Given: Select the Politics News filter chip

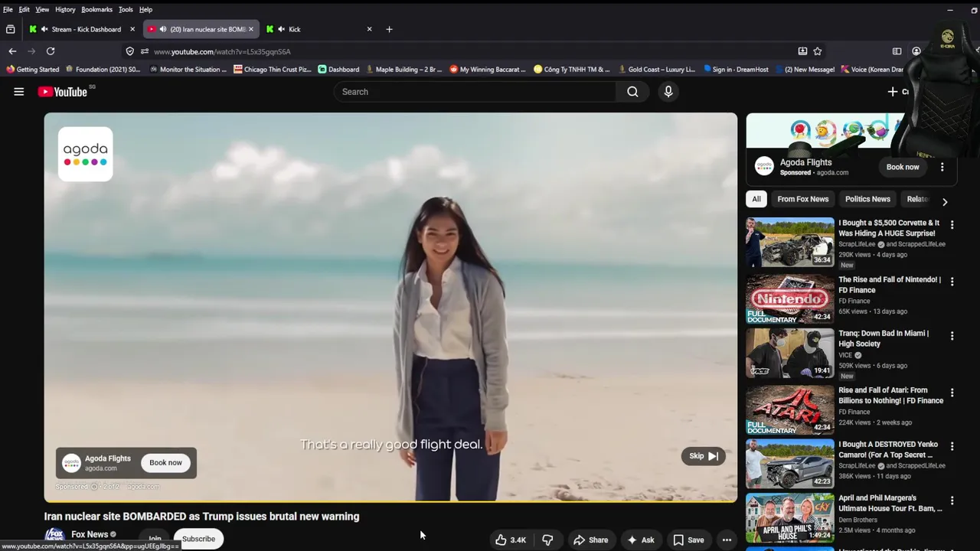Looking at the screenshot, I should coord(867,199).
